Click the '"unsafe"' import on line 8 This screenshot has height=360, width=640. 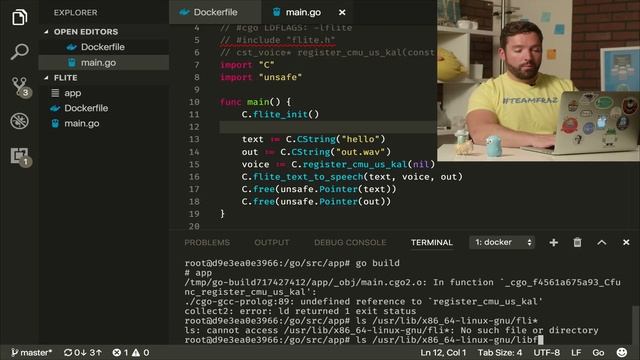pyautogui.click(x=280, y=77)
